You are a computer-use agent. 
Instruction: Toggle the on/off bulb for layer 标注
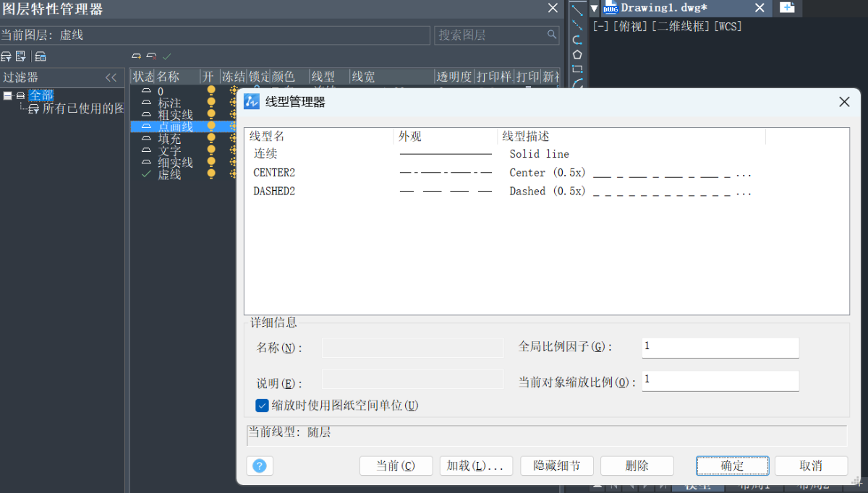tap(211, 103)
